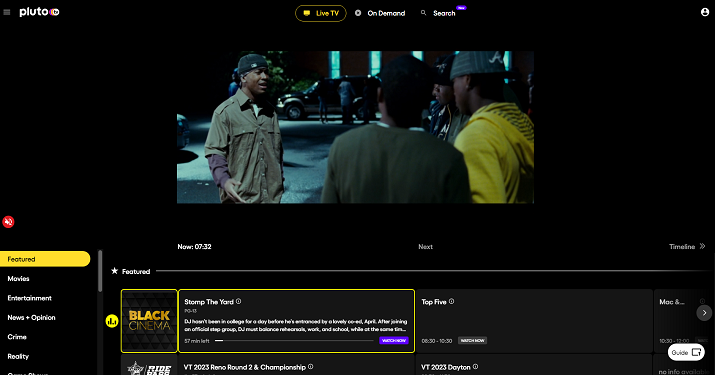
Task: Unmute the video with the red speaker icon
Action: coord(8,222)
